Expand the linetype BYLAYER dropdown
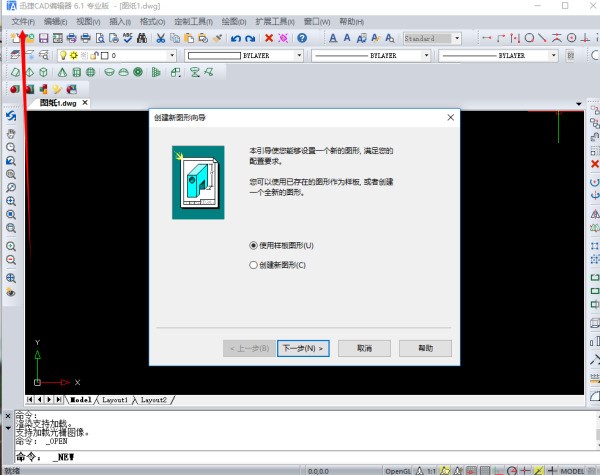The image size is (600, 475). click(x=426, y=55)
